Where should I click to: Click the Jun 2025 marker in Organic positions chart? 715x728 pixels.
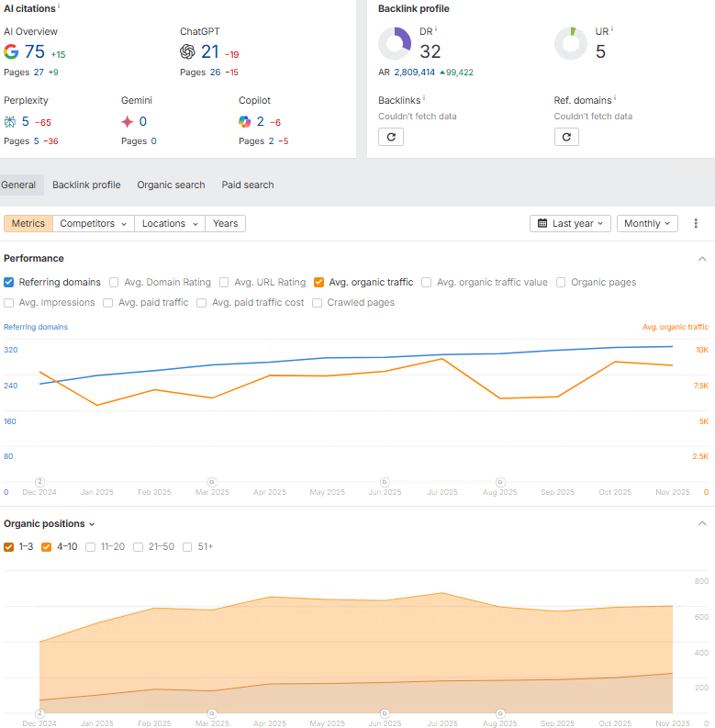pyautogui.click(x=385, y=713)
